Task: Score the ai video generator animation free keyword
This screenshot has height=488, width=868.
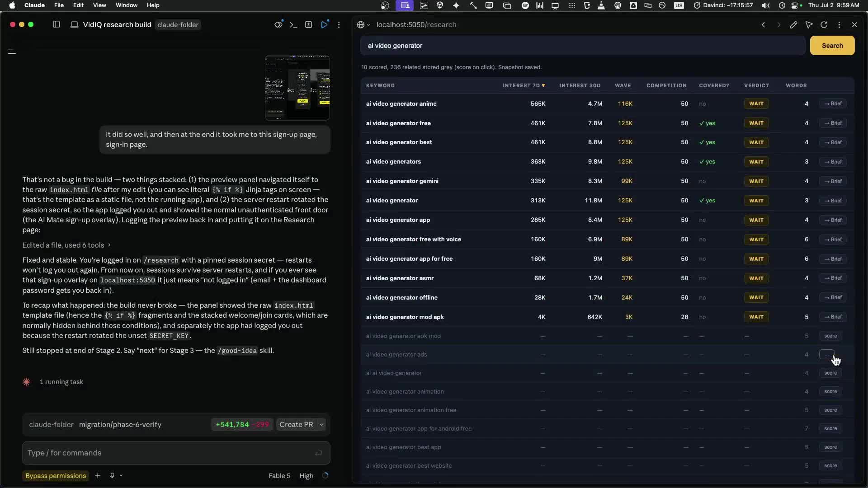Action: (x=830, y=410)
